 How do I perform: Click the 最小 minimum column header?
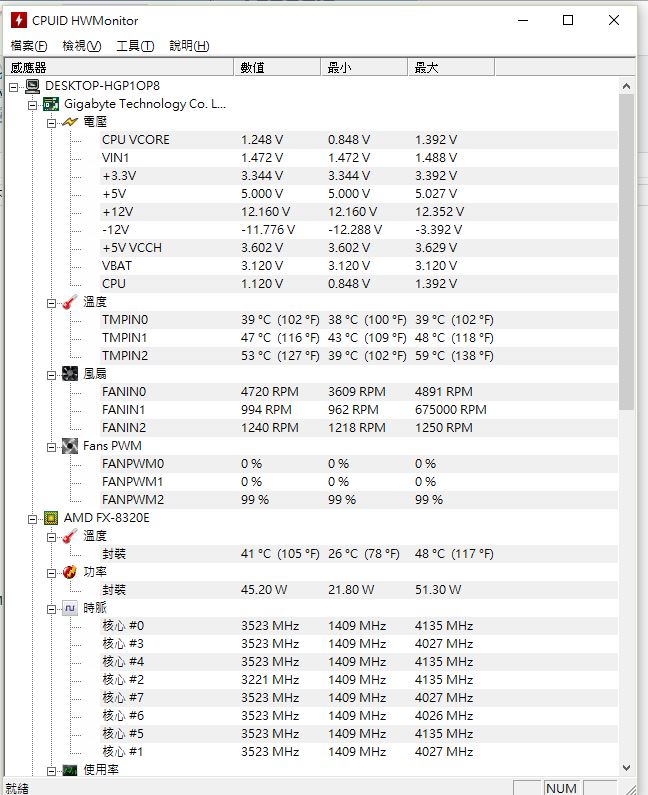click(x=365, y=67)
